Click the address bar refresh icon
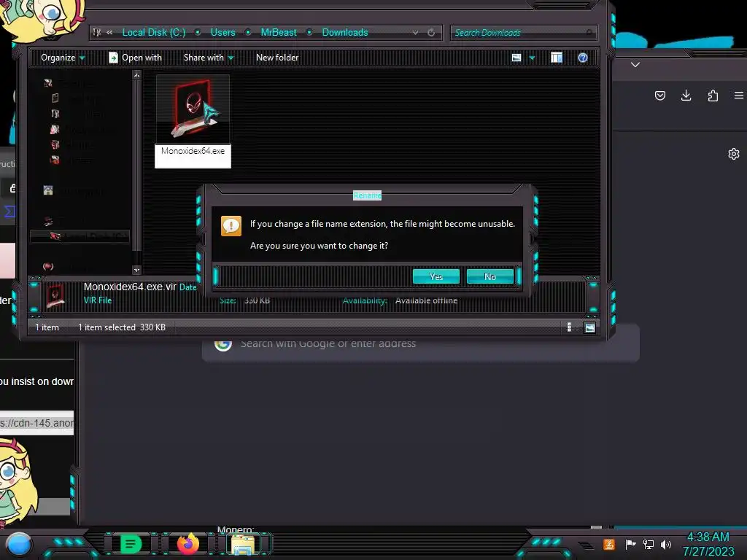Screen dimensions: 747x560 point(431,32)
